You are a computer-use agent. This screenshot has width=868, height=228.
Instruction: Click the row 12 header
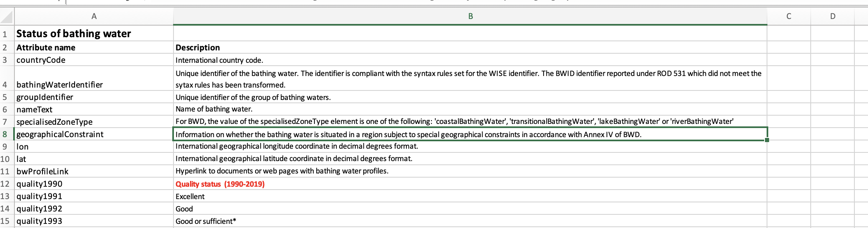(x=5, y=184)
